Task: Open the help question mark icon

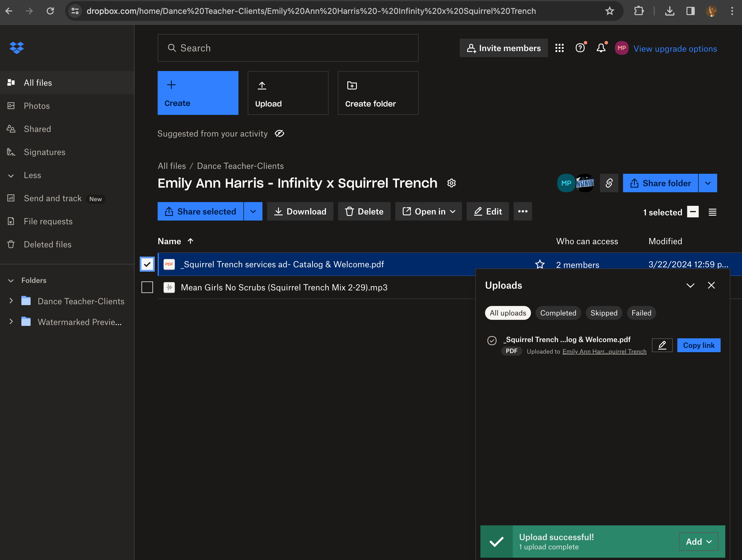Action: pyautogui.click(x=580, y=48)
